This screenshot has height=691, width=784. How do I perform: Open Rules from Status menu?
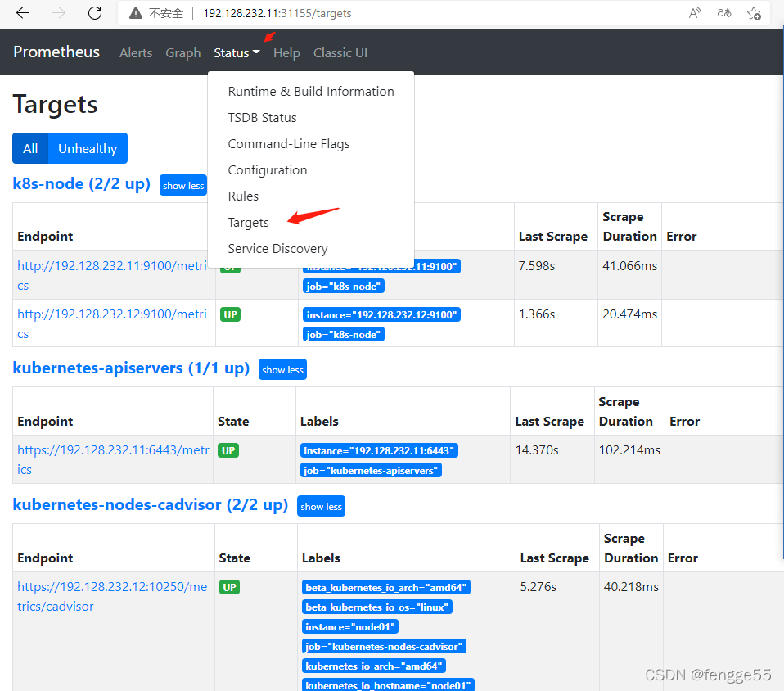point(311,196)
